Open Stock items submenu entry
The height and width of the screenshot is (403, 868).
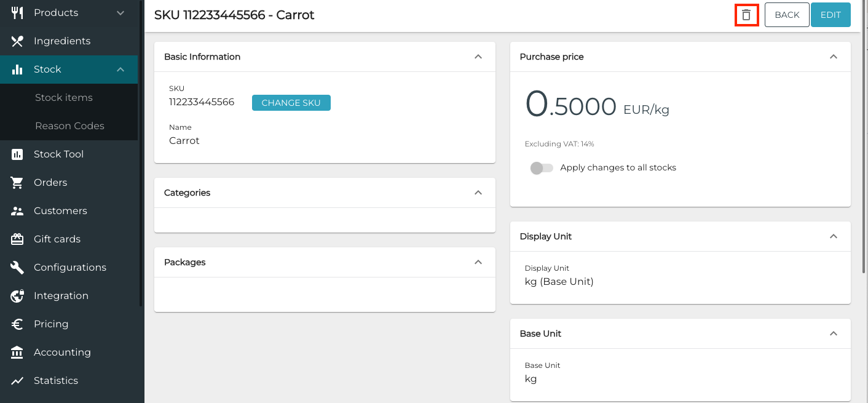[64, 98]
